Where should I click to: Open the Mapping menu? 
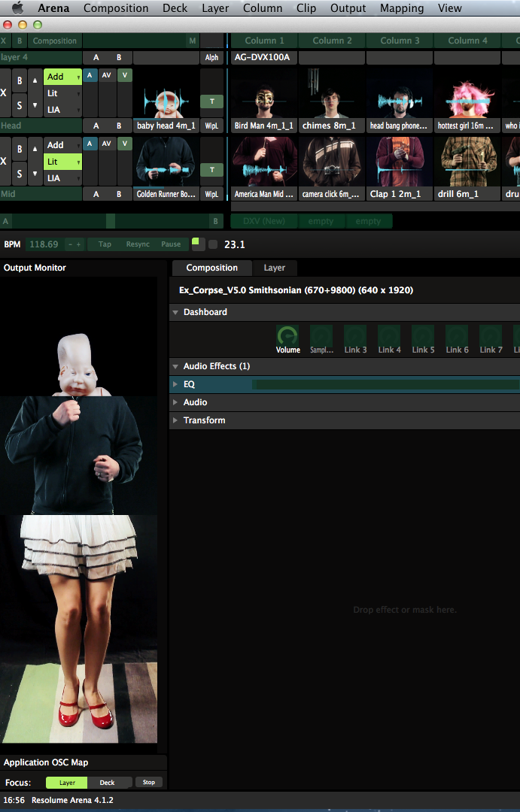point(402,8)
